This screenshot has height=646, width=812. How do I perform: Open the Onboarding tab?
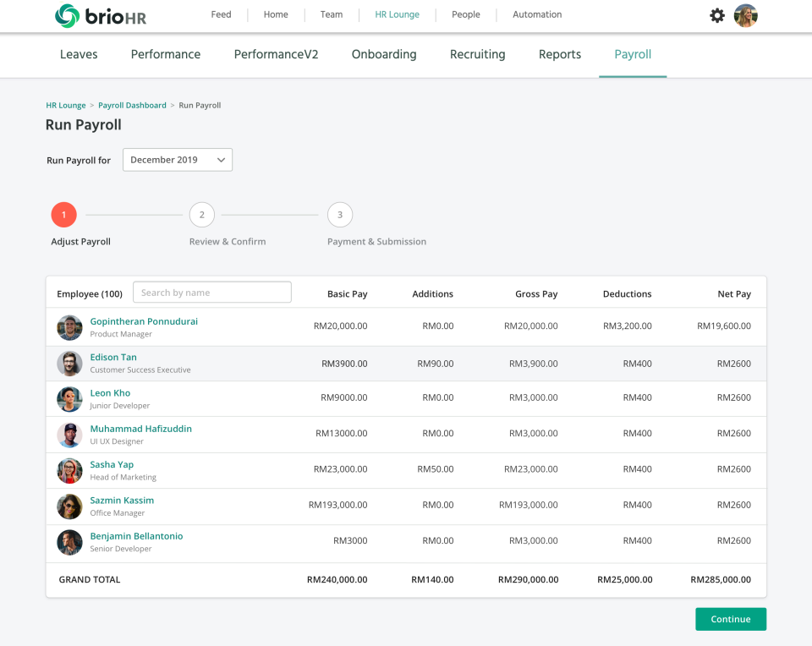[384, 54]
